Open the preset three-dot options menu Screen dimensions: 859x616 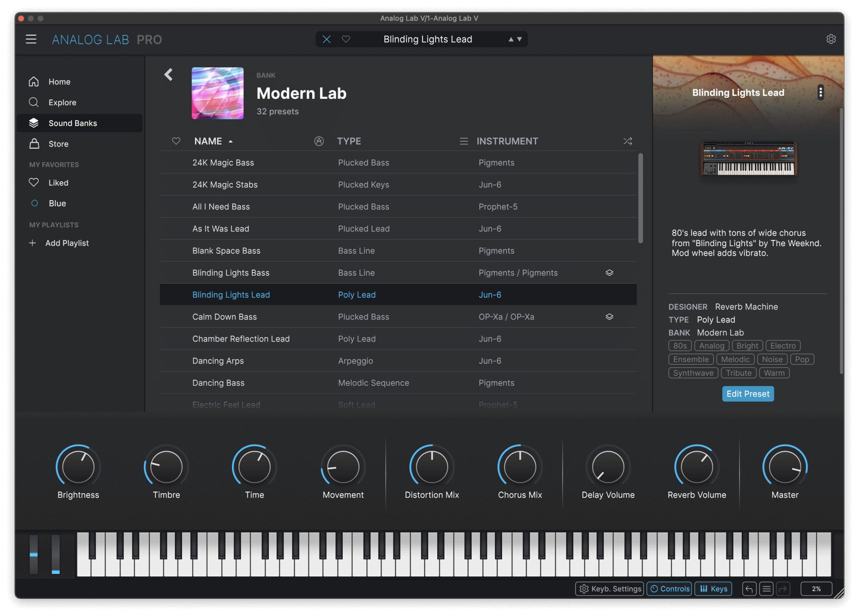(x=820, y=92)
